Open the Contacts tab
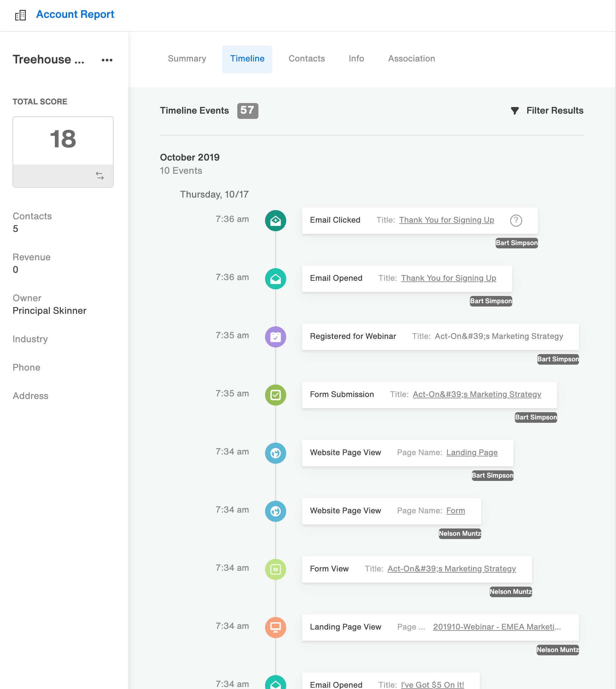616x689 pixels. tap(307, 58)
